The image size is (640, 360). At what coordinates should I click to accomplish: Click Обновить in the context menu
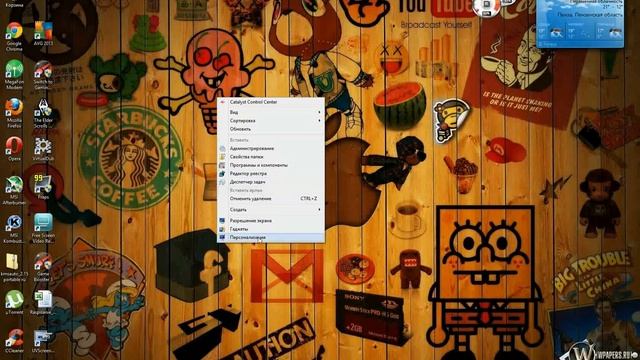click(271, 129)
